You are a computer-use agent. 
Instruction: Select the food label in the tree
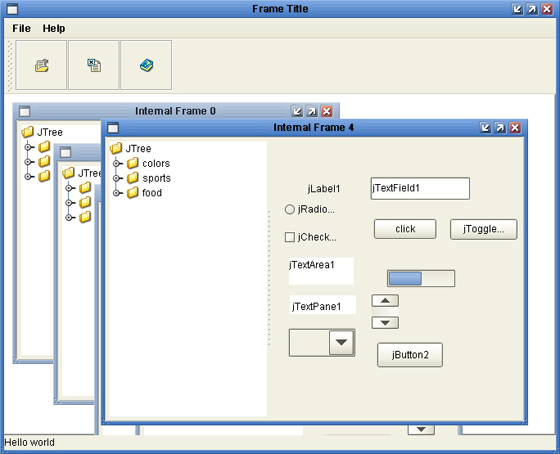coord(152,193)
